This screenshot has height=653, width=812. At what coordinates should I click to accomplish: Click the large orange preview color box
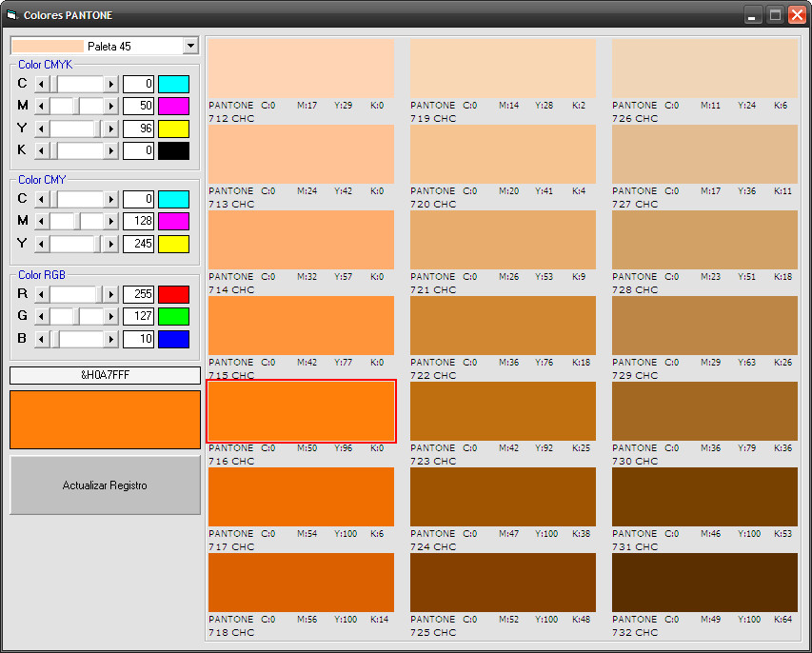pyautogui.click(x=105, y=420)
